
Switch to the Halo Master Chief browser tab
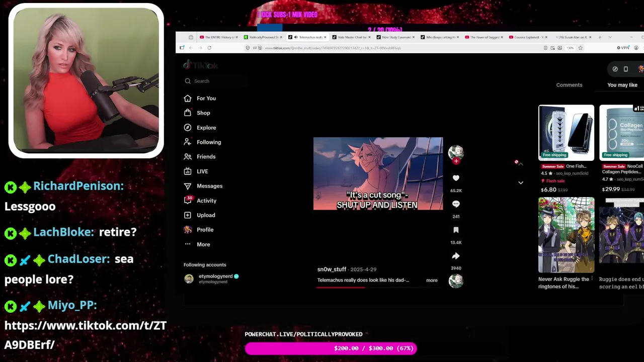[x=351, y=37]
